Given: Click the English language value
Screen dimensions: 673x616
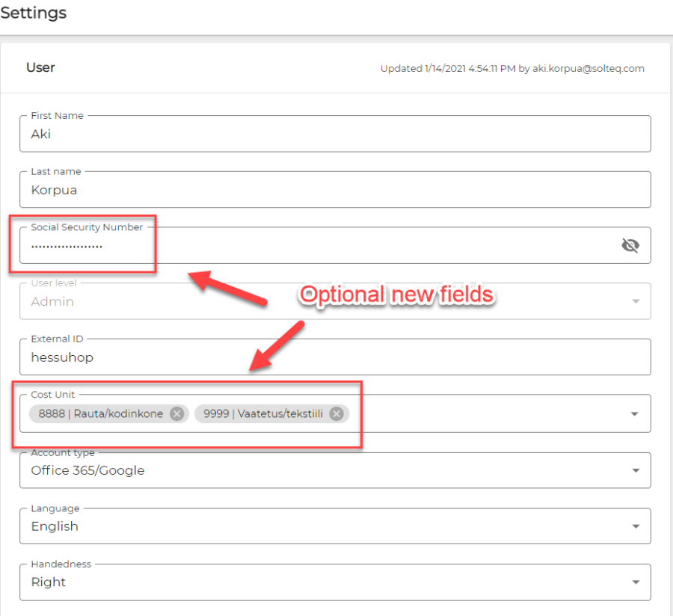Looking at the screenshot, I should point(55,526).
